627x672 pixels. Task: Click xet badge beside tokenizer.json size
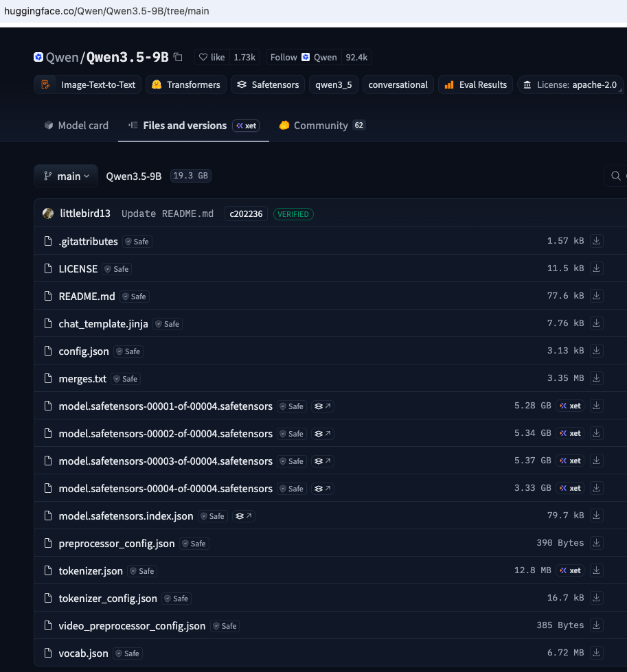click(570, 570)
